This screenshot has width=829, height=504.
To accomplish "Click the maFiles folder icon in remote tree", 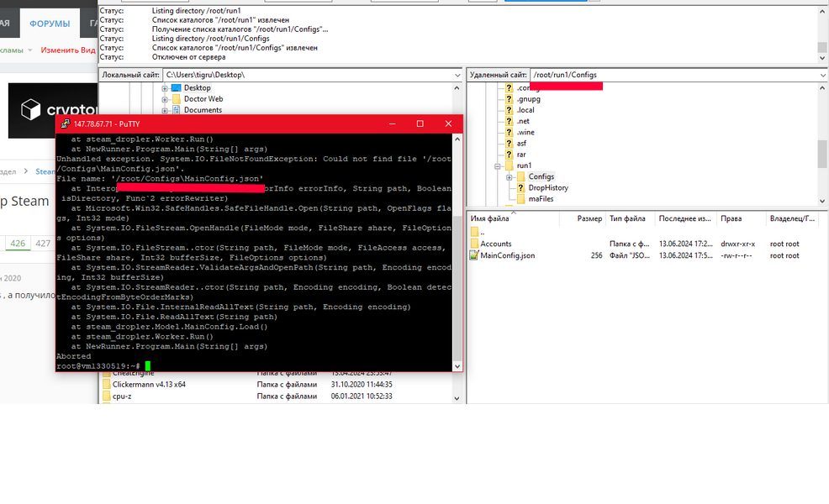I will click(x=520, y=198).
